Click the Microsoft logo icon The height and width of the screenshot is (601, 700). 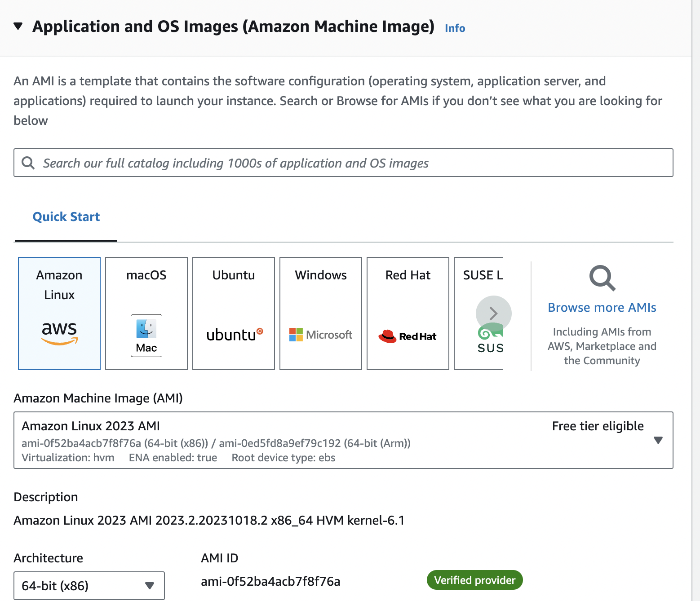[x=321, y=335]
